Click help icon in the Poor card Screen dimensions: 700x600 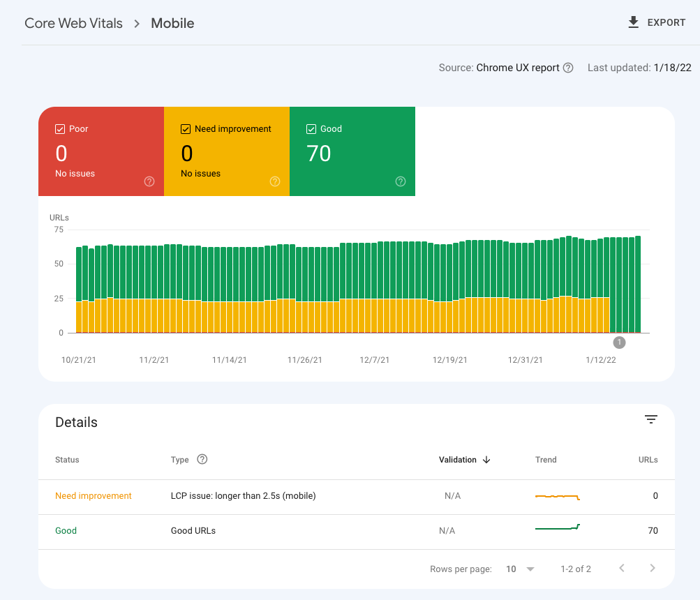[149, 181]
